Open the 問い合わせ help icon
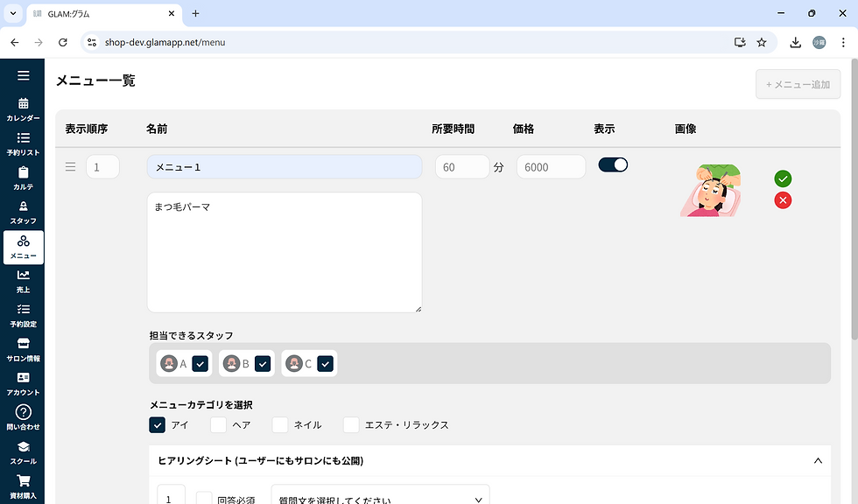This screenshot has height=504, width=858. 23,419
